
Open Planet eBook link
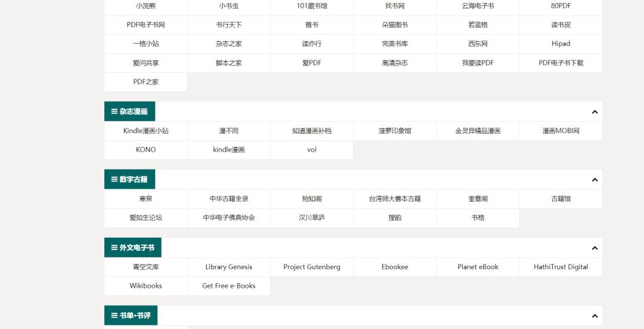(x=478, y=267)
